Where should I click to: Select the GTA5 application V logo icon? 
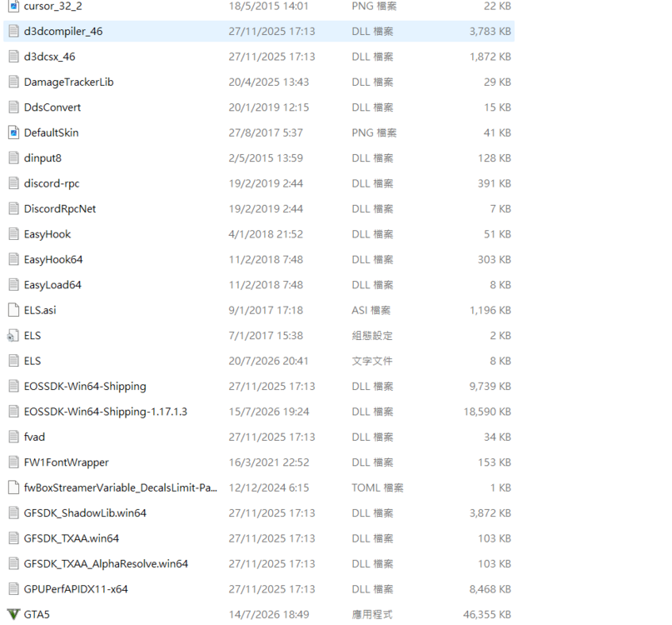coord(13,614)
